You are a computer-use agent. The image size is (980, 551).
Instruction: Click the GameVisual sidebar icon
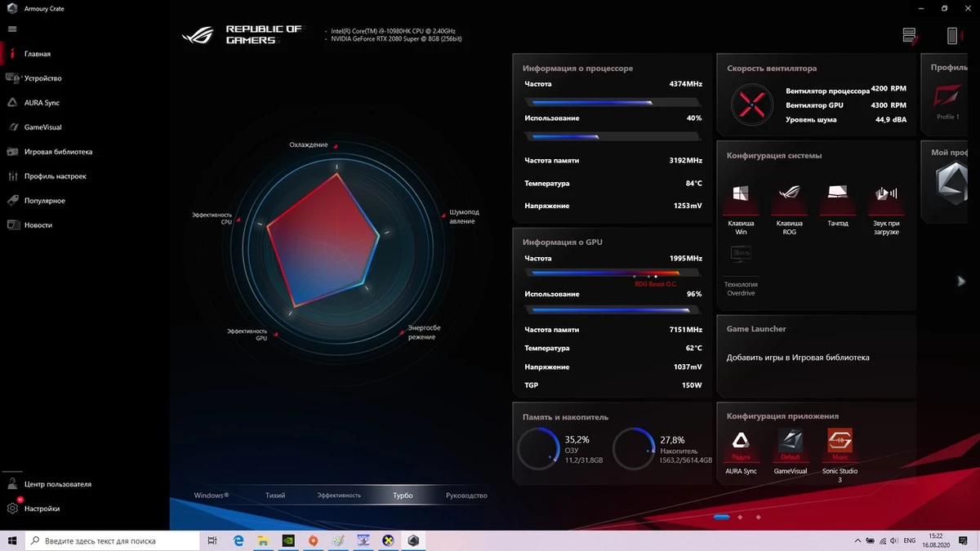click(12, 127)
